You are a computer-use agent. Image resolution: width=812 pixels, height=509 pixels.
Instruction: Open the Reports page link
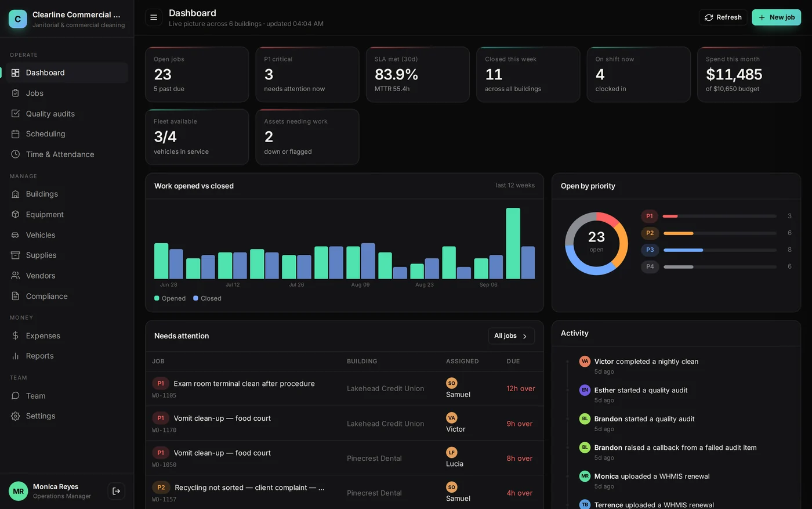pos(67,356)
